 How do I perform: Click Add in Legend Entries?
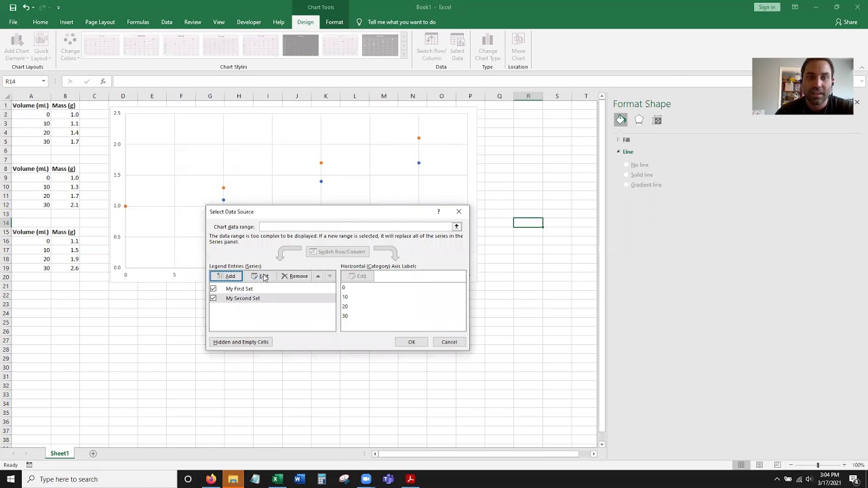(x=226, y=276)
